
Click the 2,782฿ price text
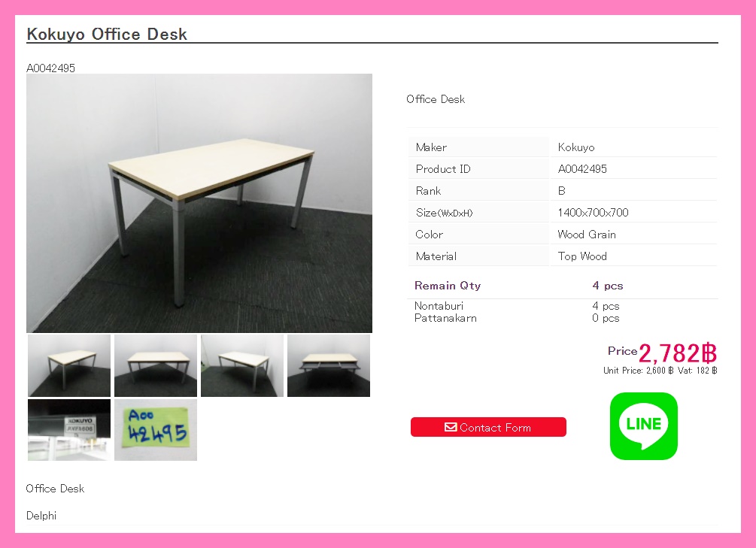coord(678,353)
